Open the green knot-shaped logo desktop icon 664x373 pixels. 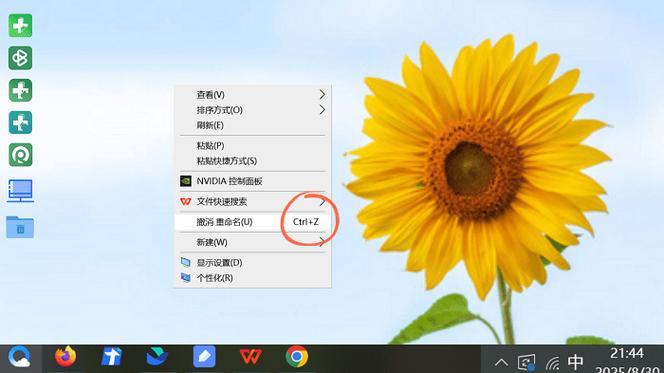coord(20,58)
